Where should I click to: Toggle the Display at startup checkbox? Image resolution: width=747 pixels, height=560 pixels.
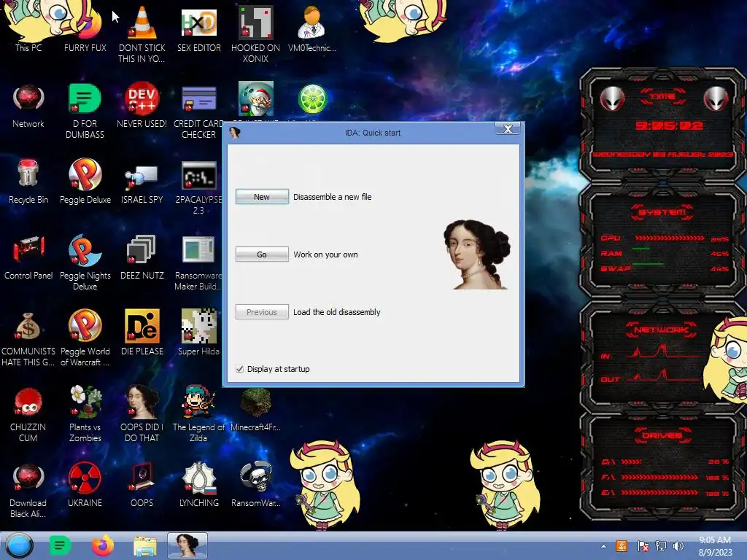point(239,369)
